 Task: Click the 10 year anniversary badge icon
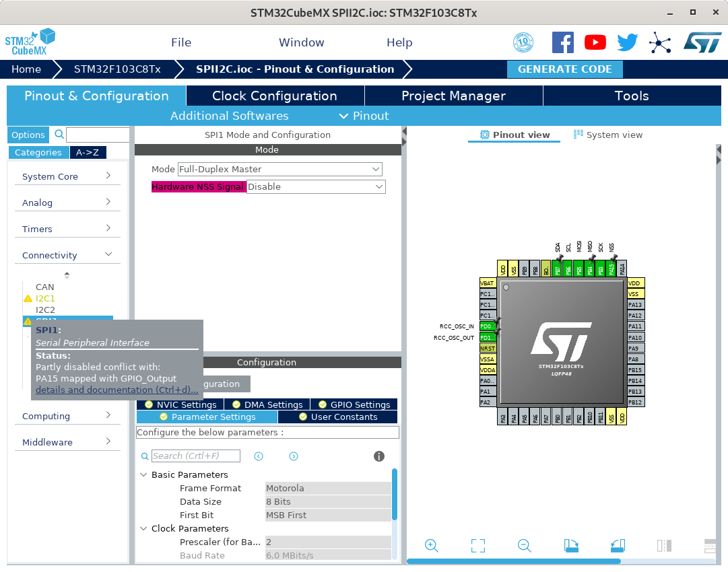(x=523, y=42)
